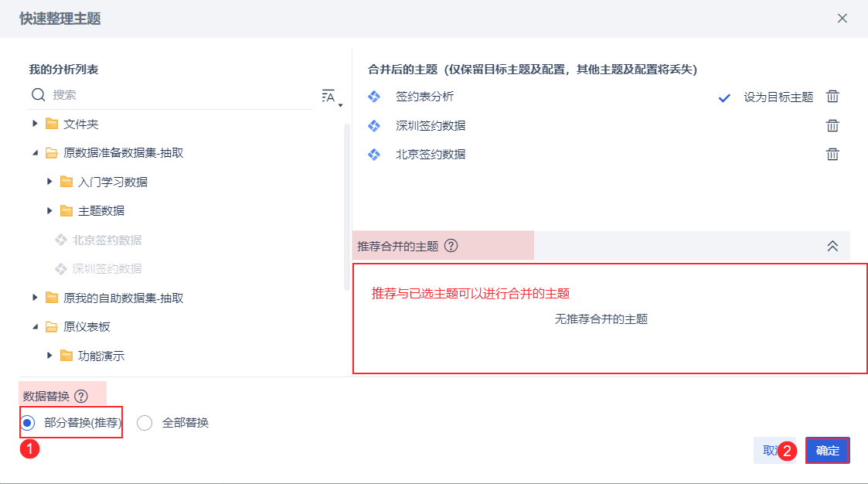Select the 主题数据 folder item
Viewport: 868px width, 484px height.
[100, 211]
